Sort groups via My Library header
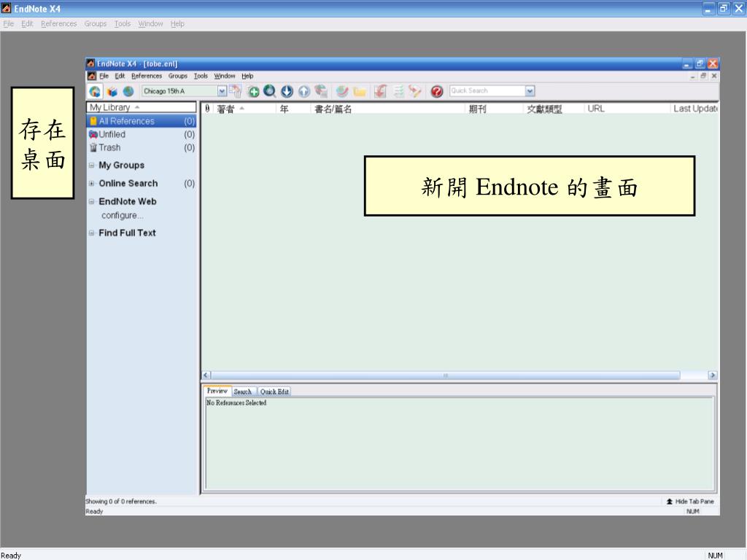 [142, 107]
